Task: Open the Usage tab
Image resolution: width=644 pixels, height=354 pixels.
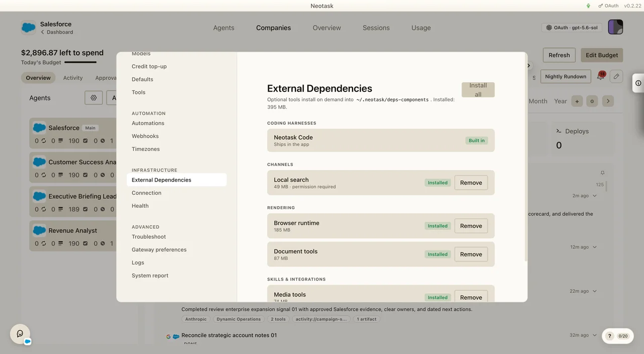Action: [421, 28]
